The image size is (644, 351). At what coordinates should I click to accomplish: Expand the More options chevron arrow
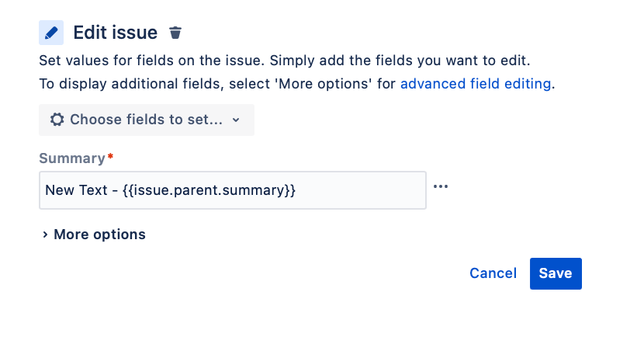(x=45, y=235)
